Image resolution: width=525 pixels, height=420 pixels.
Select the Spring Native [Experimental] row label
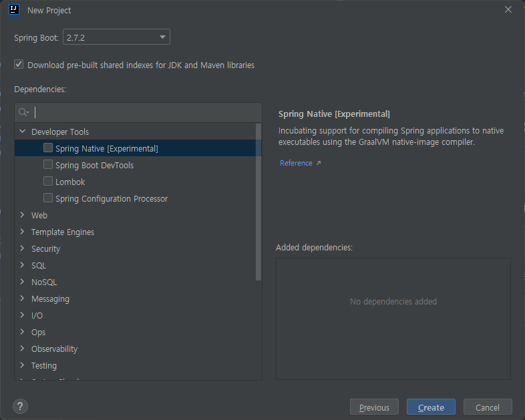tap(106, 149)
